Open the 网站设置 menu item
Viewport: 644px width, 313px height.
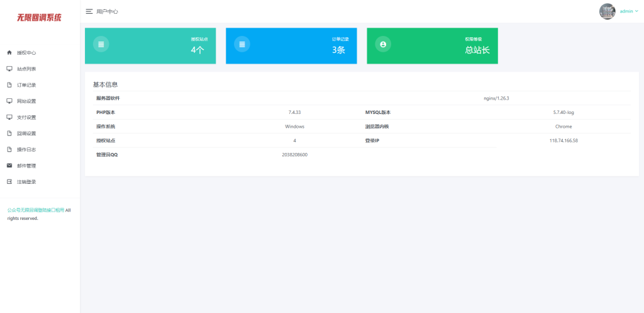click(26, 101)
